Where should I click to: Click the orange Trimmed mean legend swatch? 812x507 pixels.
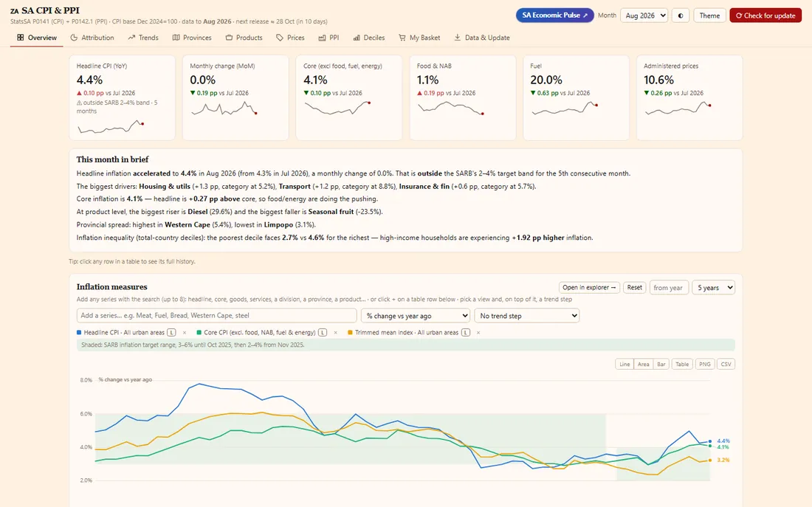[x=350, y=333]
